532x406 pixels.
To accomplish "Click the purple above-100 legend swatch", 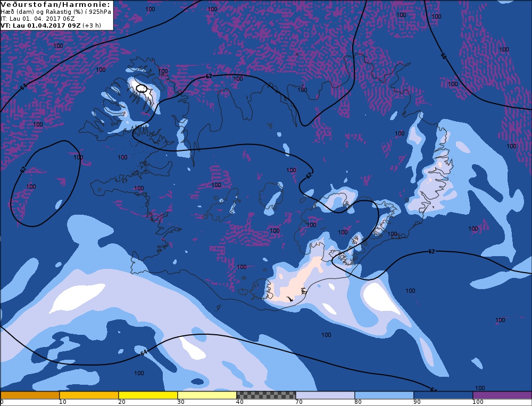I will [x=502, y=395].
